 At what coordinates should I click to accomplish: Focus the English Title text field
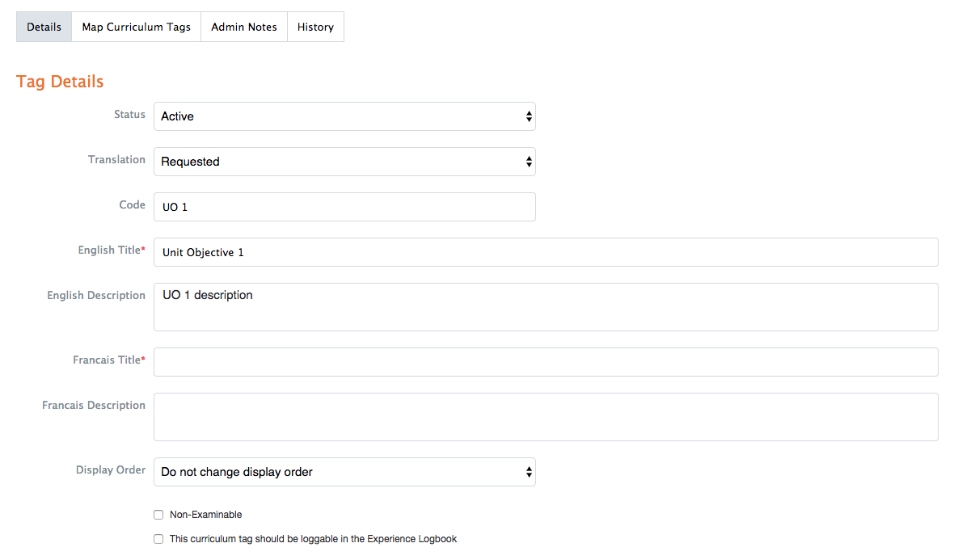[x=546, y=252]
